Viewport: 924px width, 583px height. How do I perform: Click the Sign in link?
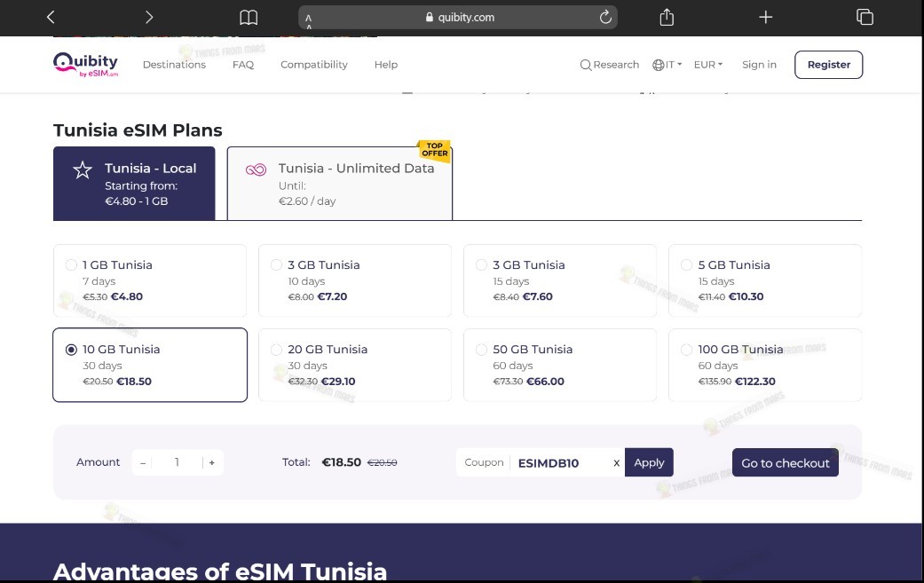(759, 64)
